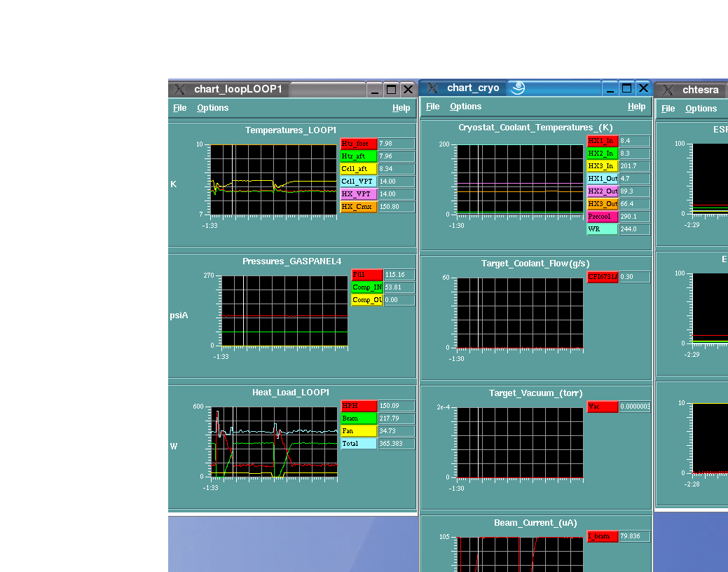The image size is (728, 572).
Task: Click the Cell_aft value field 8.34
Action: tap(396, 169)
